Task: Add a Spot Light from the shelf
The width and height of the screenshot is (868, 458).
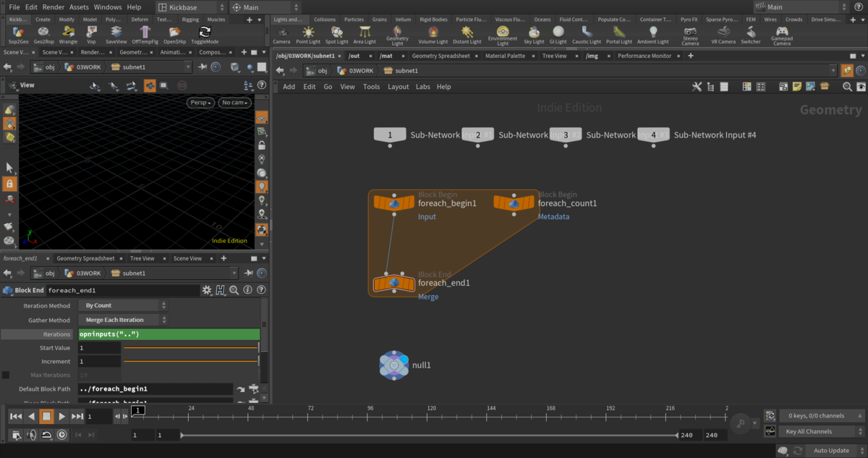Action: click(336, 35)
